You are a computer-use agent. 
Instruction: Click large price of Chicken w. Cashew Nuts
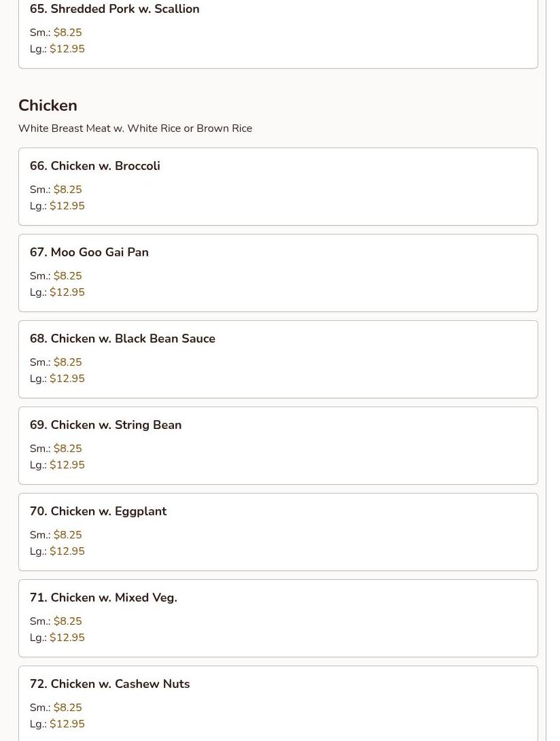click(x=67, y=724)
